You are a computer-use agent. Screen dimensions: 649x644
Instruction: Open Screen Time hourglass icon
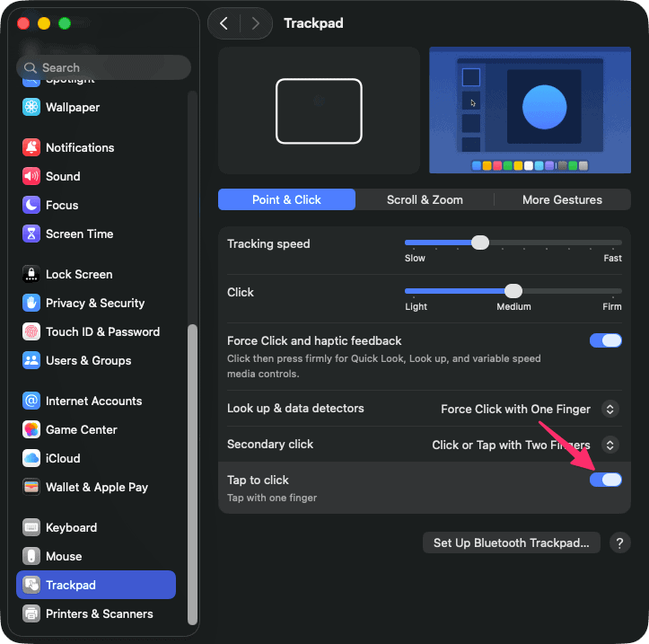31,234
